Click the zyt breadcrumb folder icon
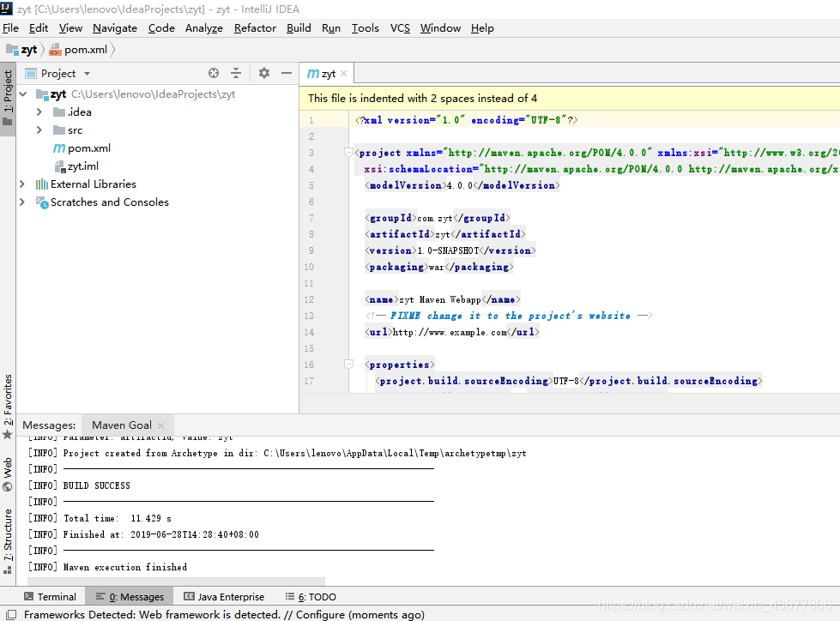The width and height of the screenshot is (840, 621). click(x=12, y=49)
